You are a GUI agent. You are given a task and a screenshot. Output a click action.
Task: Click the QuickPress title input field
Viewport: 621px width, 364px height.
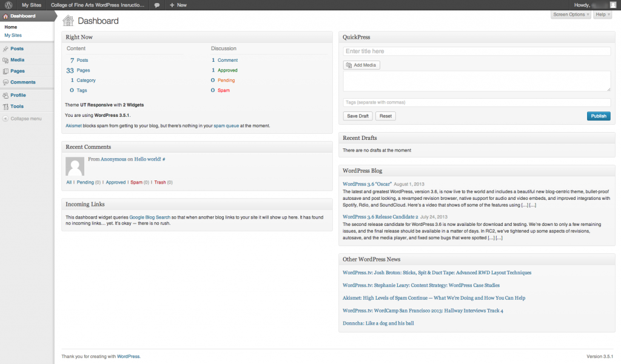pos(477,51)
